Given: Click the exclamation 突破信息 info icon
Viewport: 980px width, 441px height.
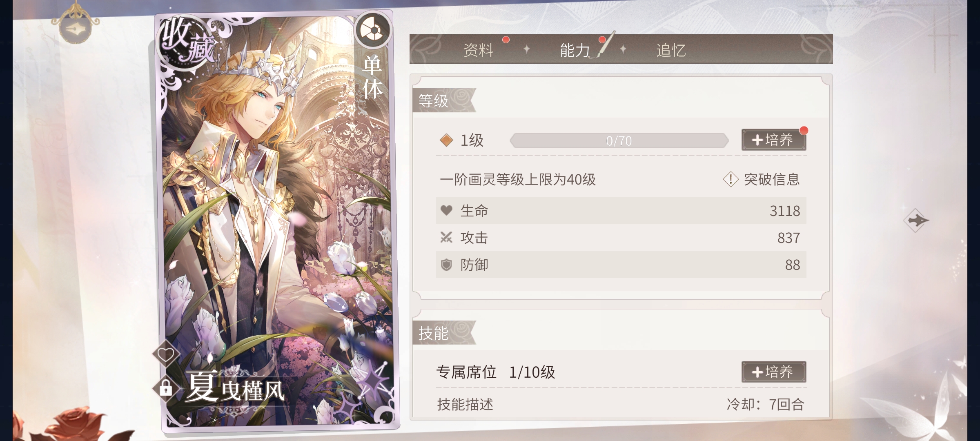Looking at the screenshot, I should (731, 179).
